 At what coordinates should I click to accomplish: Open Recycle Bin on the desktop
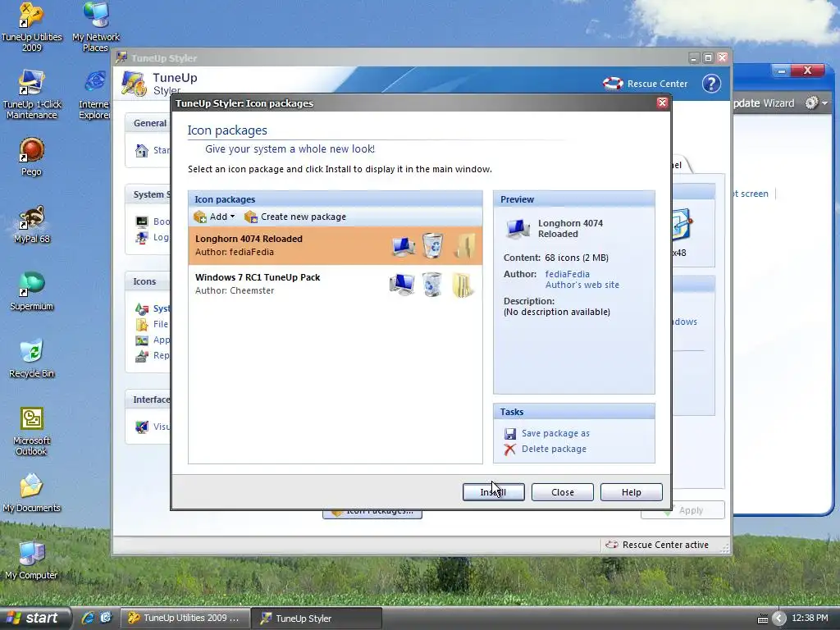coord(32,358)
